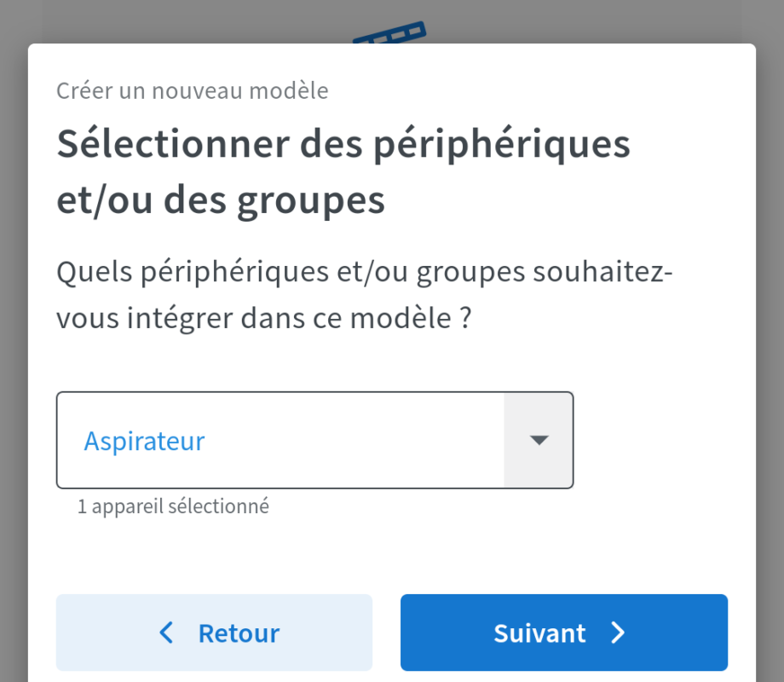This screenshot has width=784, height=682.
Task: Click the word 'Suivant' on the blue button
Action: click(x=539, y=633)
